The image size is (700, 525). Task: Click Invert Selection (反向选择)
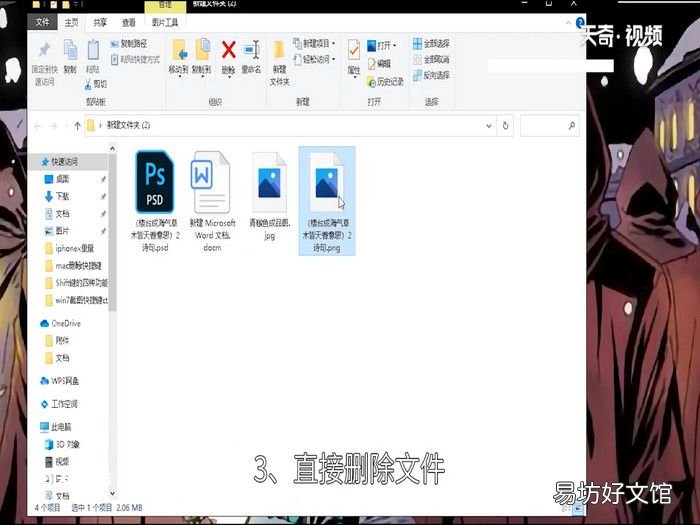tap(431, 75)
